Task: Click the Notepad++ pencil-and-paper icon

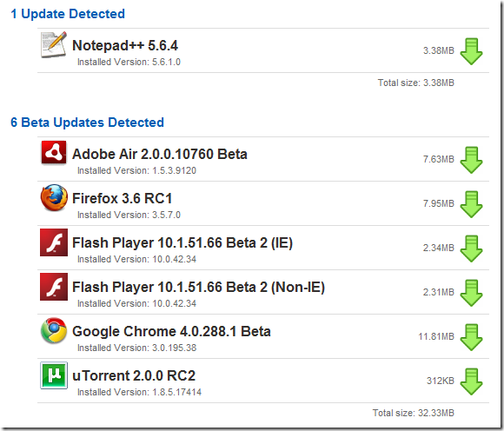Action: click(54, 44)
